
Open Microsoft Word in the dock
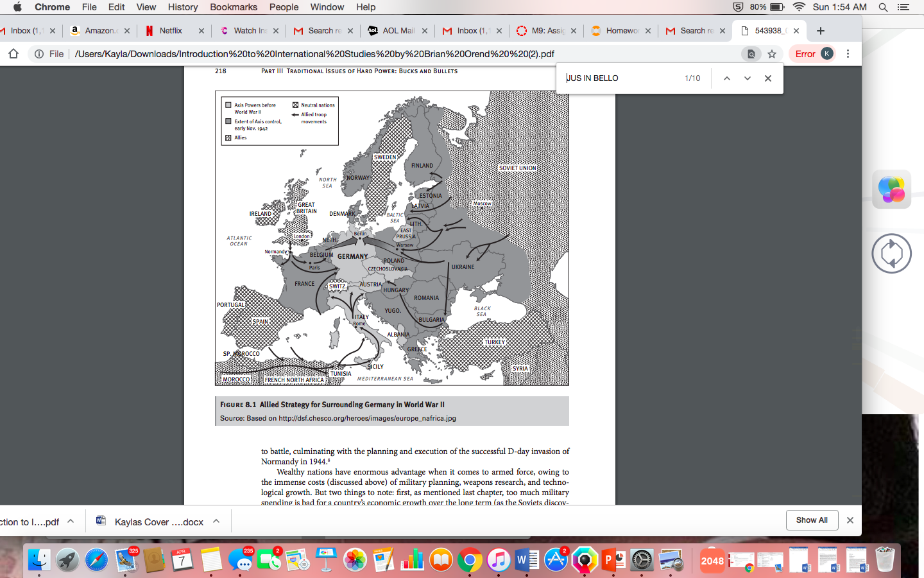click(527, 560)
